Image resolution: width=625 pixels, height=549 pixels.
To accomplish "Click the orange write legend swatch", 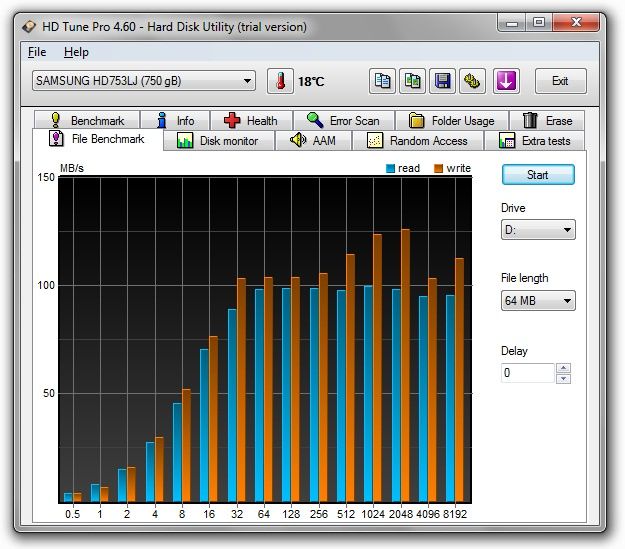I will coord(438,169).
